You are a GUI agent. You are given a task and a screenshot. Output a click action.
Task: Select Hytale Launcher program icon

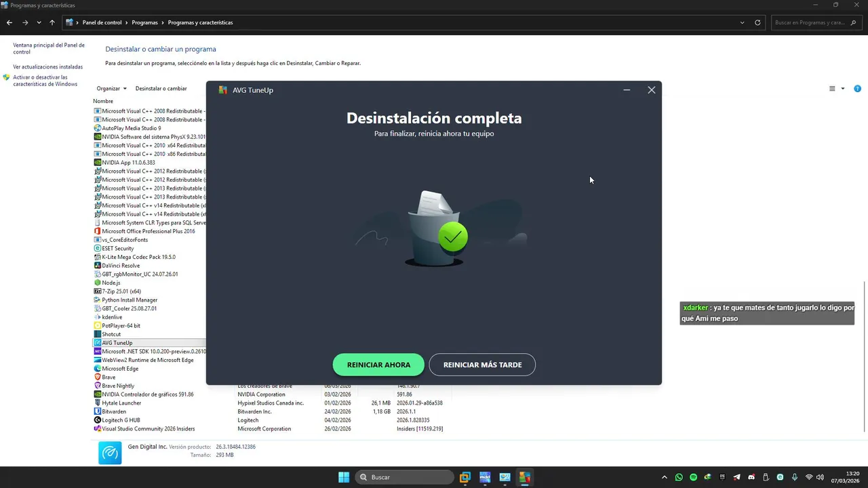97,403
